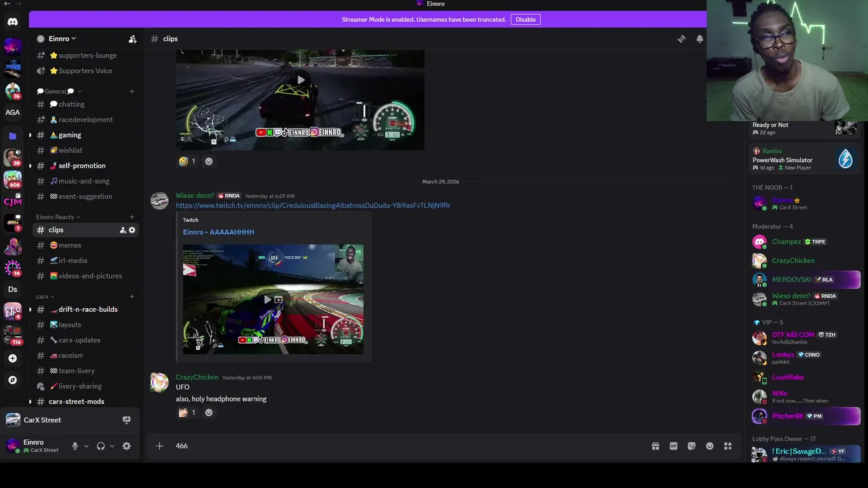Screen dimensions: 868x488
Task: Open the clips channel settings gear
Action: tap(132, 230)
